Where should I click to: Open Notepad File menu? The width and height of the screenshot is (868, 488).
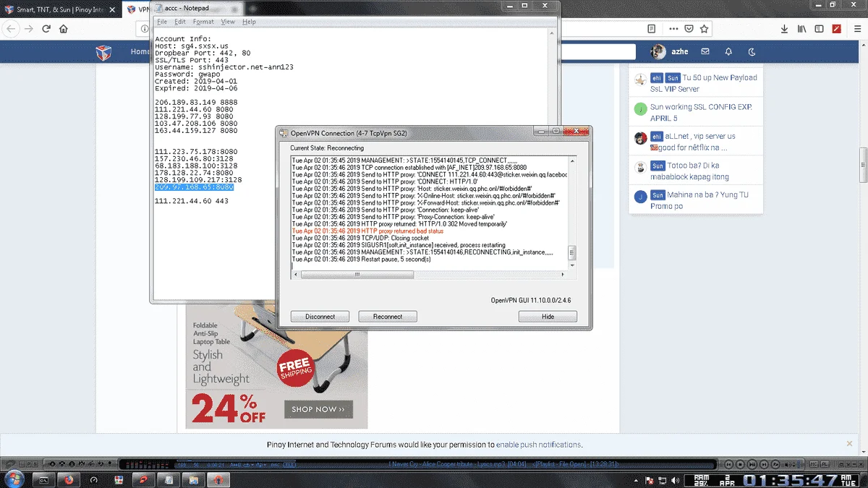click(162, 22)
